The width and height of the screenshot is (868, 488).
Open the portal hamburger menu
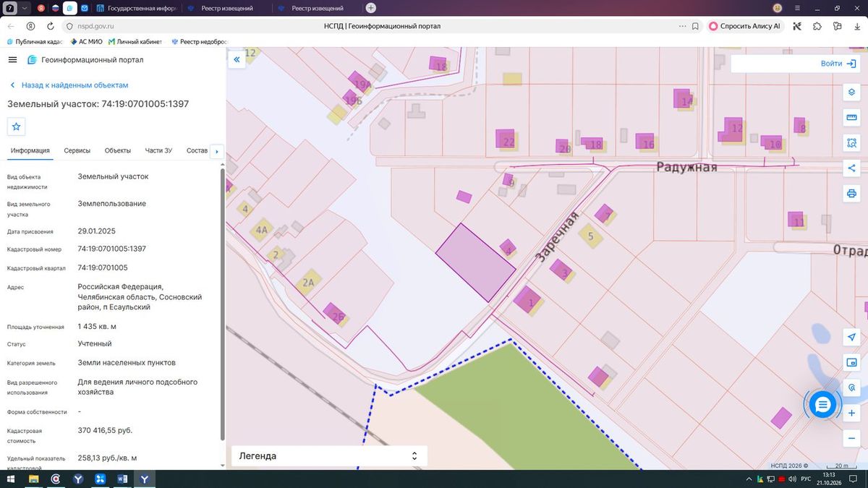12,60
